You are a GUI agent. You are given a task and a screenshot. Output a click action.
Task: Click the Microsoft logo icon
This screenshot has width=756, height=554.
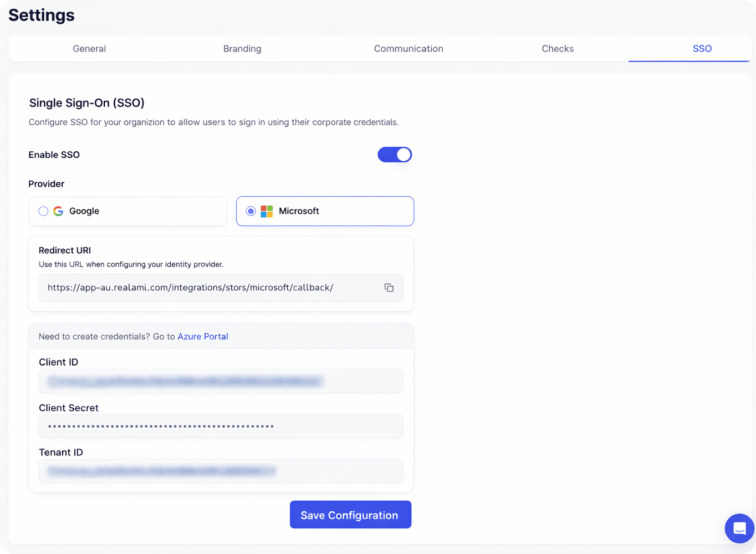click(x=267, y=211)
